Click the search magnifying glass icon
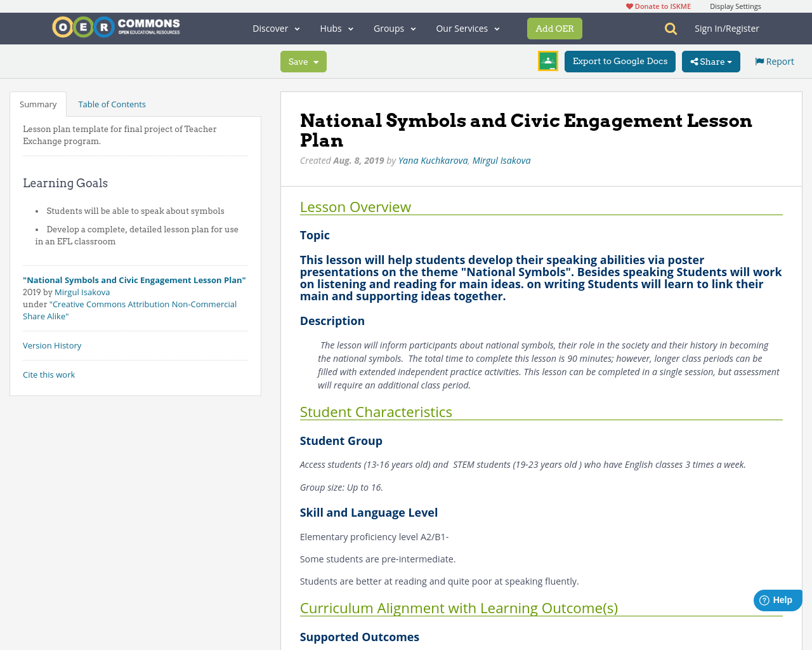812x650 pixels. tap(671, 28)
